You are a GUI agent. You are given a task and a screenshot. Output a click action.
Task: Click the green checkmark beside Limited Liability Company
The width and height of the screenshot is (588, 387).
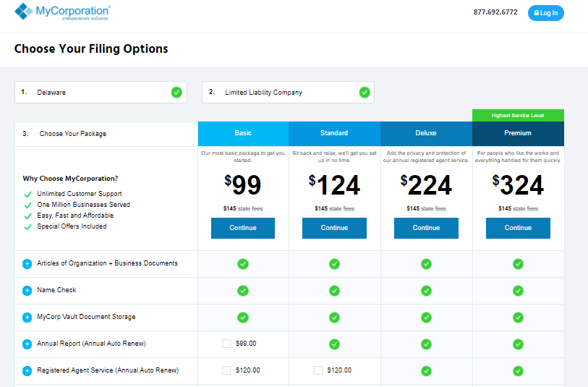pos(365,93)
